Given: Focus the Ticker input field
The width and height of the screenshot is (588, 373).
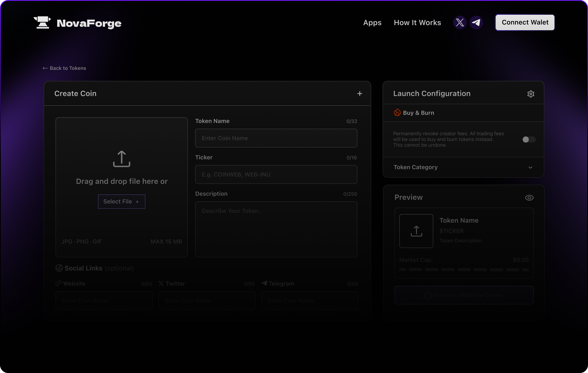Looking at the screenshot, I should tap(276, 174).
